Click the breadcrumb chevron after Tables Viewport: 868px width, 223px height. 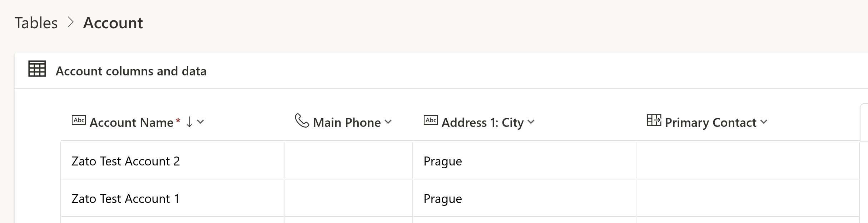click(71, 23)
